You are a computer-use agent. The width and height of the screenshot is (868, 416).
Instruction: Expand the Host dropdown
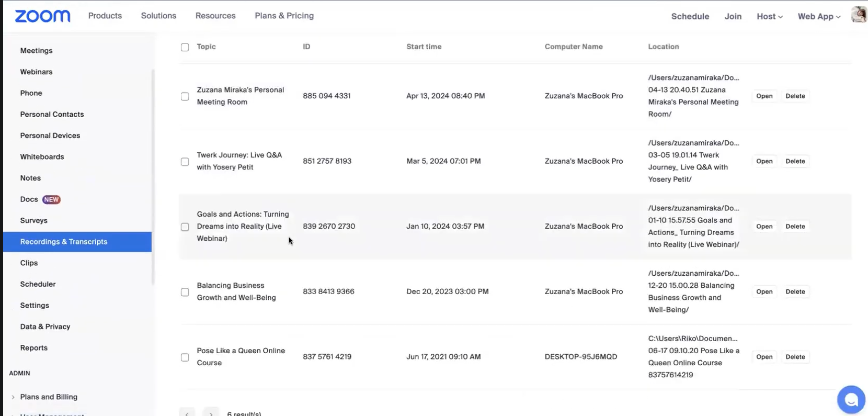(769, 16)
